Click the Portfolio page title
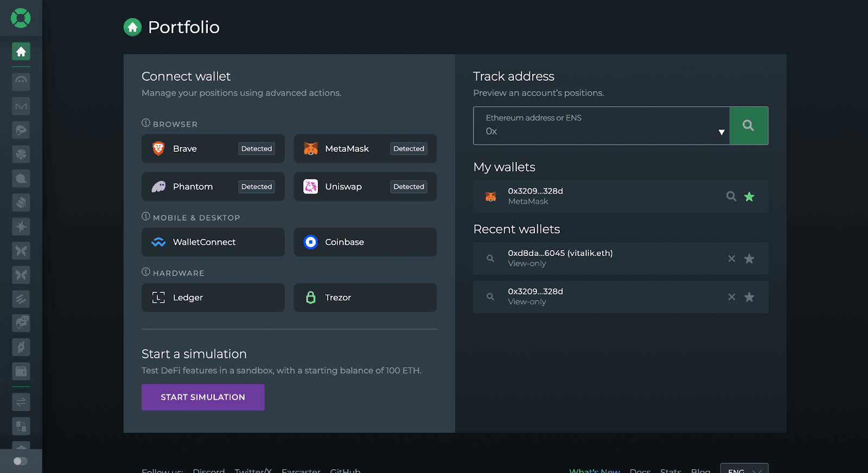868x473 pixels. click(184, 27)
